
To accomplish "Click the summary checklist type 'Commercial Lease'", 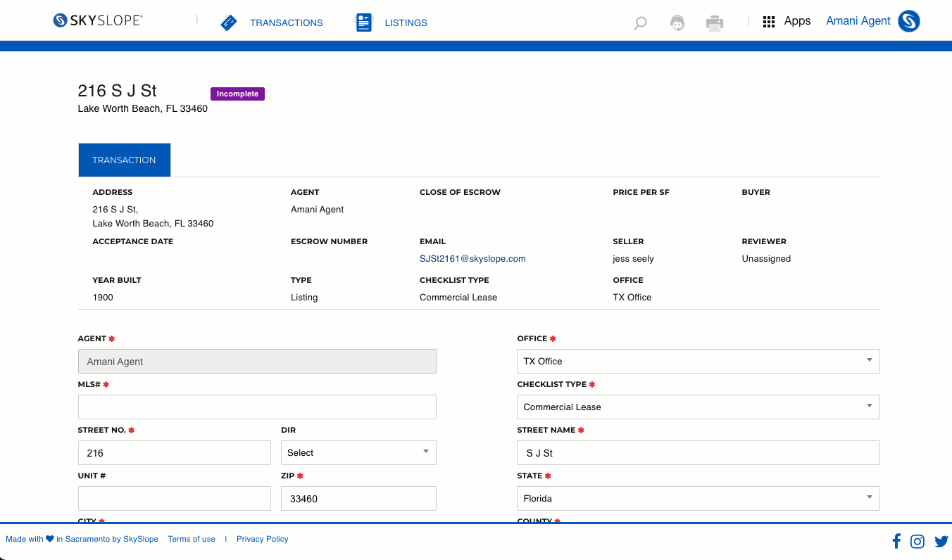I will click(458, 297).
